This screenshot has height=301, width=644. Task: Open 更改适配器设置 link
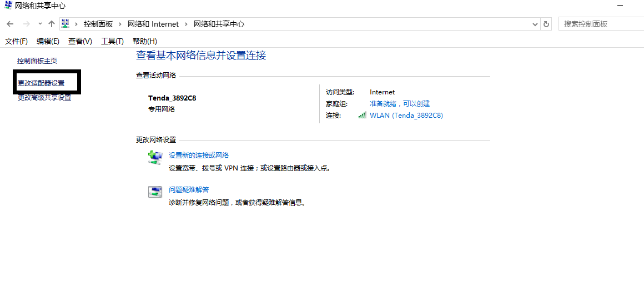pyautogui.click(x=41, y=83)
